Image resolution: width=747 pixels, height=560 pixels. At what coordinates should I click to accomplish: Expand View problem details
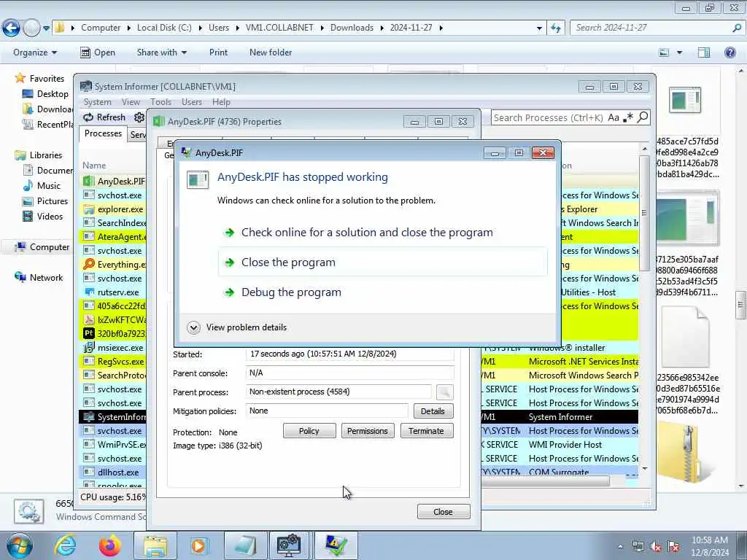point(237,327)
